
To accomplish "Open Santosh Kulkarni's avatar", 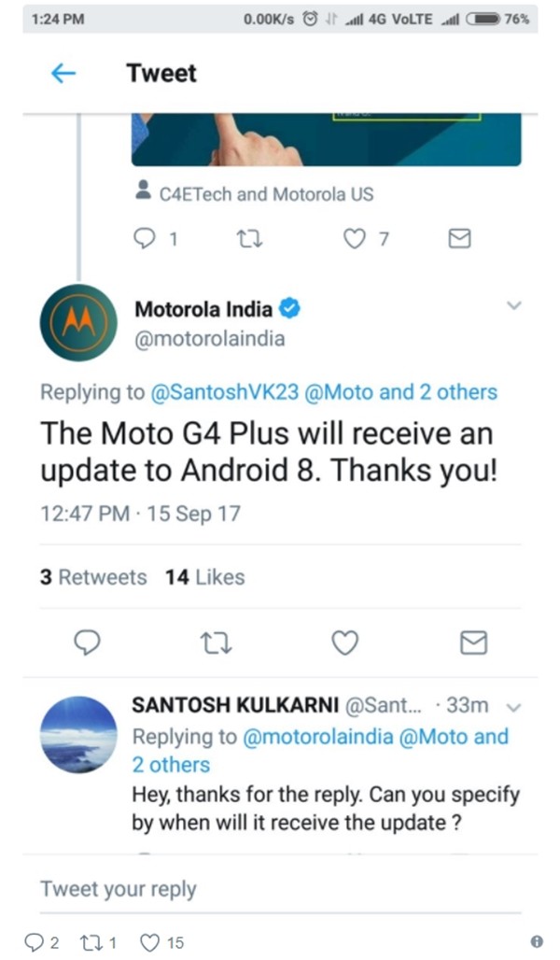I will click(78, 734).
